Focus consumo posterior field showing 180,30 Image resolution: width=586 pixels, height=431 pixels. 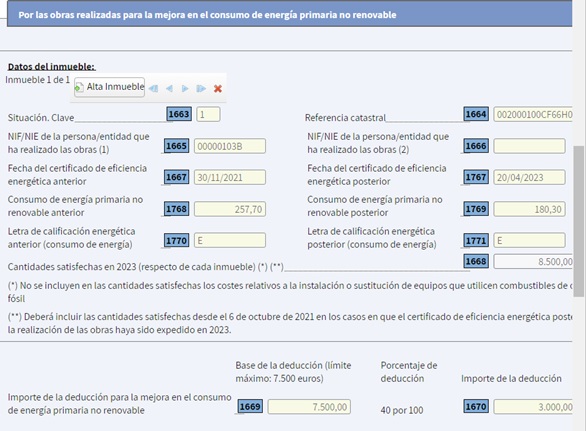point(530,209)
